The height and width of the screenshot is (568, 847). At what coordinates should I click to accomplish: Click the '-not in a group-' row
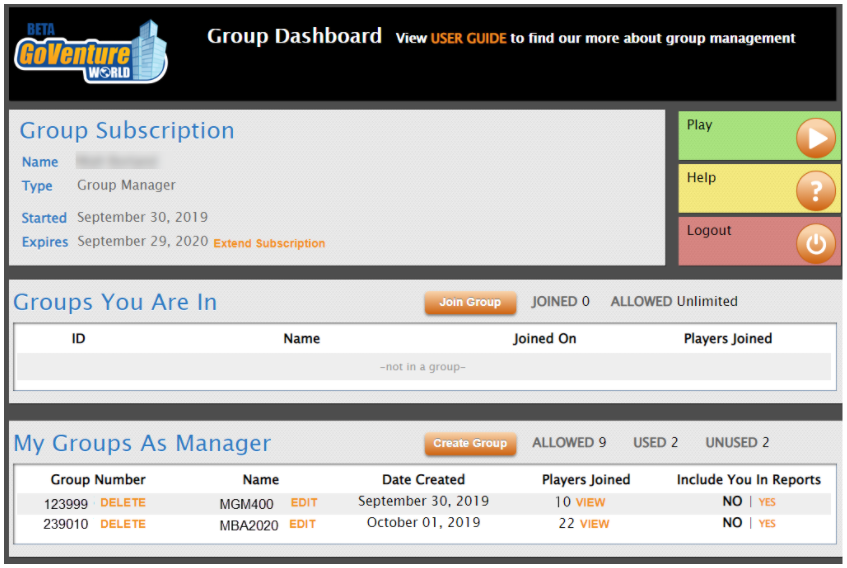pyautogui.click(x=424, y=367)
